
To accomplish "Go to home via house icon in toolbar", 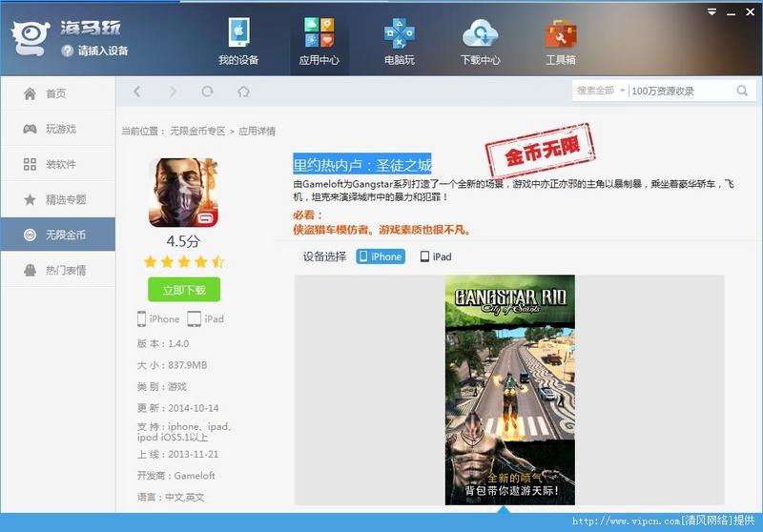I will point(243,91).
